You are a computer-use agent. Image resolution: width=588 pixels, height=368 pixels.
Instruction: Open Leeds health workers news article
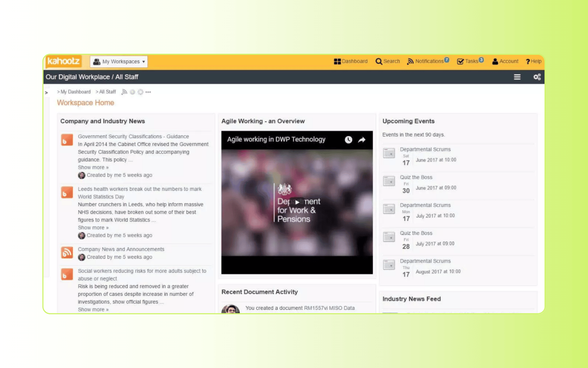(140, 193)
